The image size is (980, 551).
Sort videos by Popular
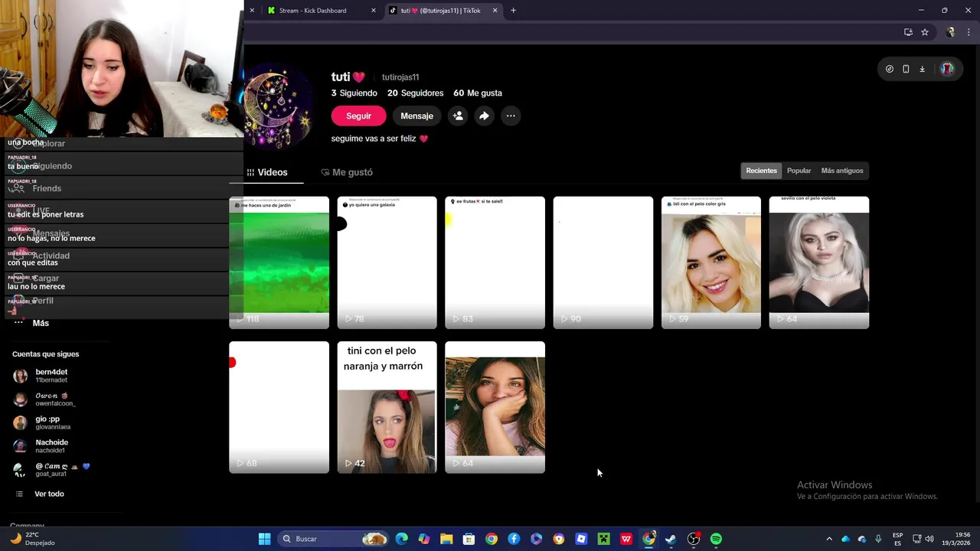pyautogui.click(x=799, y=171)
